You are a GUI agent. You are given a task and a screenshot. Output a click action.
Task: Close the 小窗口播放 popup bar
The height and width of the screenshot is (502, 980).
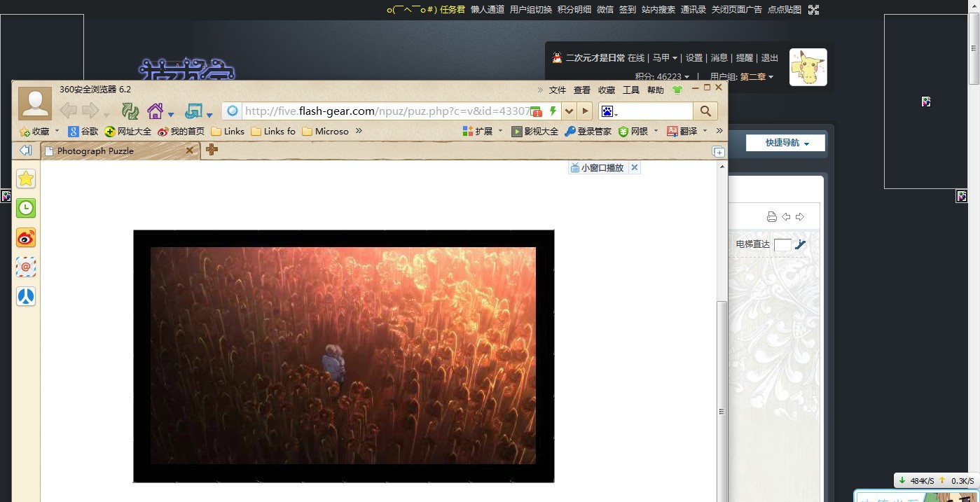634,167
